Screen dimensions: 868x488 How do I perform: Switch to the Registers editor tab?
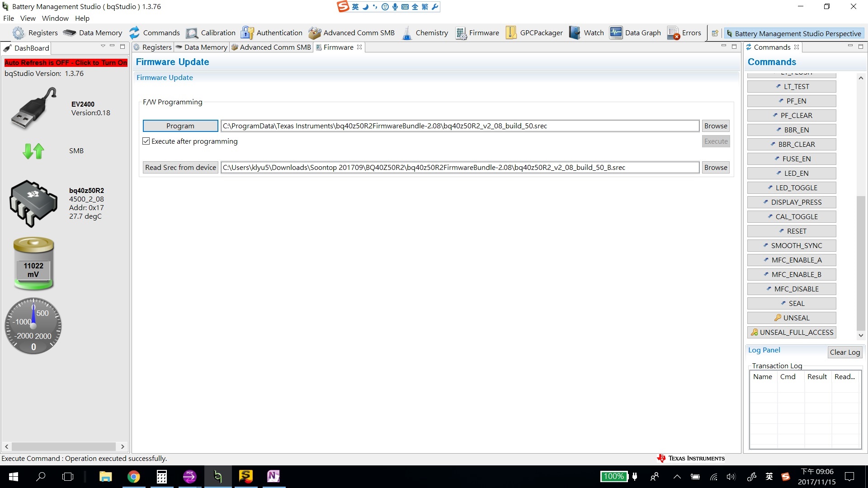153,47
